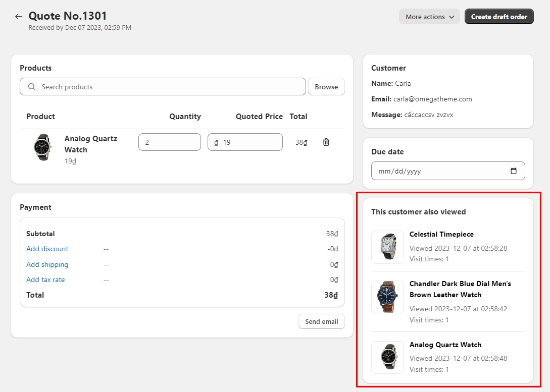Open the More actions dropdown
This screenshot has width=550, height=392.
(x=429, y=17)
